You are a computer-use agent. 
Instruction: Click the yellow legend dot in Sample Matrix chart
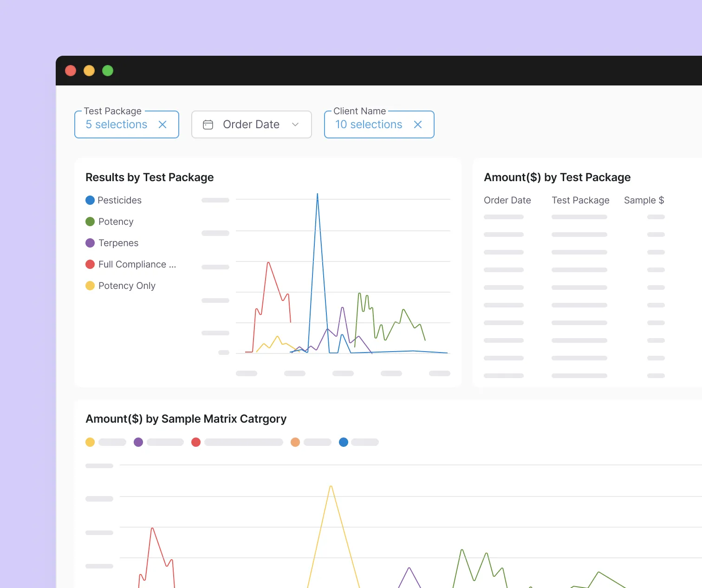90,442
